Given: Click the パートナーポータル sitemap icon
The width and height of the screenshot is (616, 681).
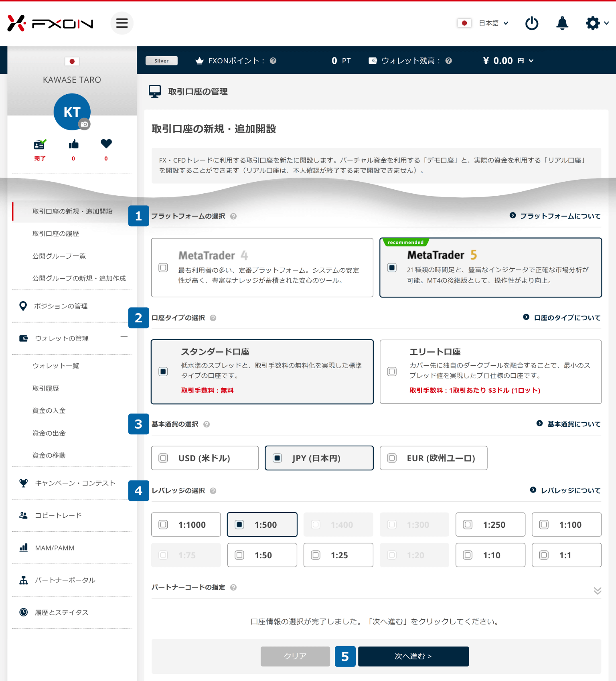Looking at the screenshot, I should (x=24, y=580).
